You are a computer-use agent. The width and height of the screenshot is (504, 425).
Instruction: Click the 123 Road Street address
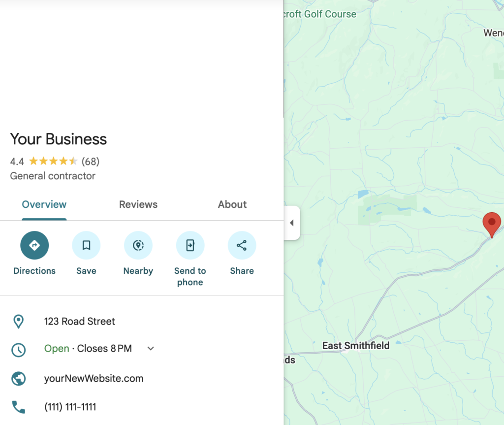pos(79,322)
